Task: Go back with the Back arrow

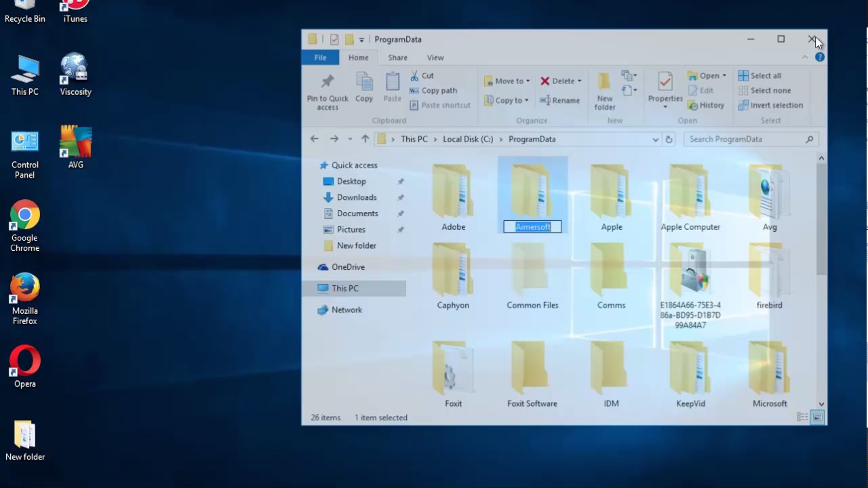Action: tap(314, 139)
